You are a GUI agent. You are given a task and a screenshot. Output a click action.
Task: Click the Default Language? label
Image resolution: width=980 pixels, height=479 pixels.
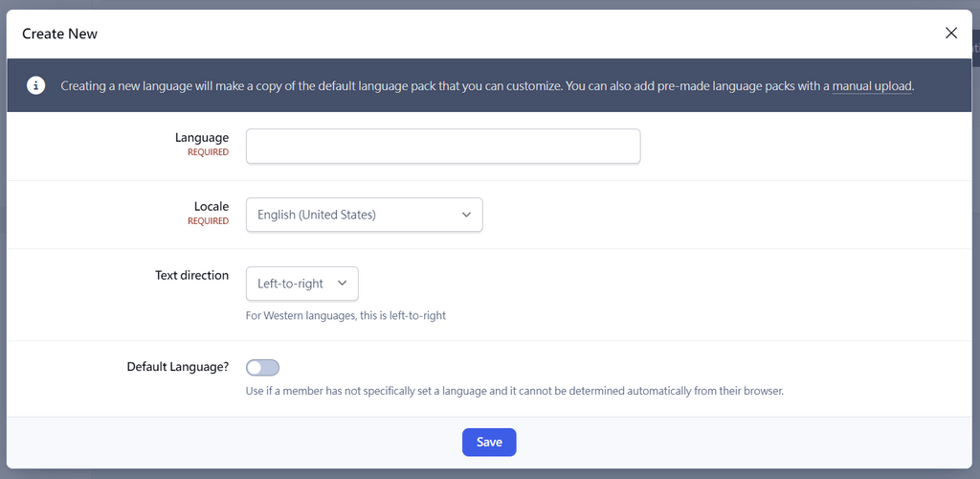pyautogui.click(x=177, y=367)
